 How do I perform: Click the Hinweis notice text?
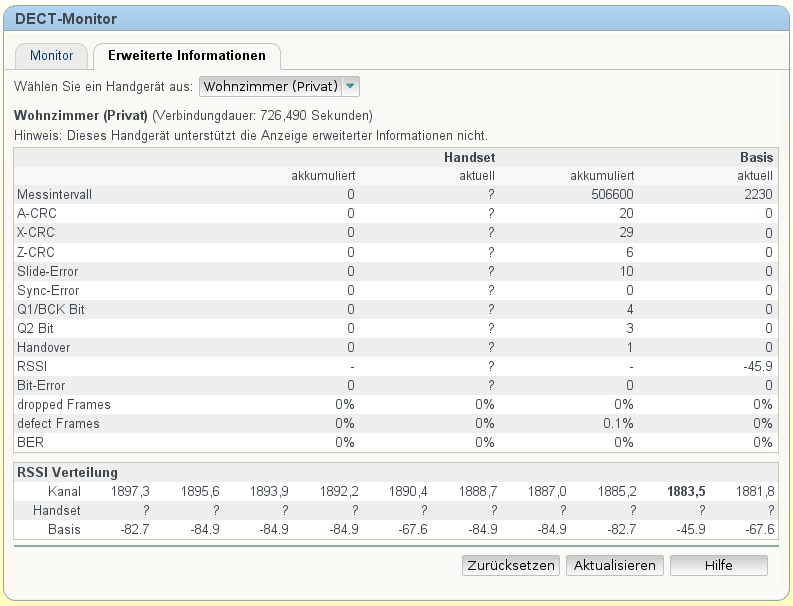click(251, 136)
